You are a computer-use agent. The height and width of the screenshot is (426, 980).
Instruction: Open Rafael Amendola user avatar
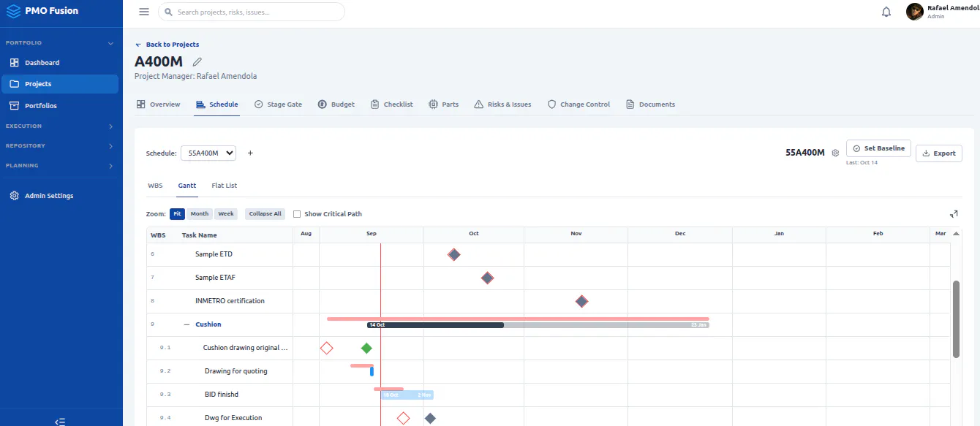point(914,12)
